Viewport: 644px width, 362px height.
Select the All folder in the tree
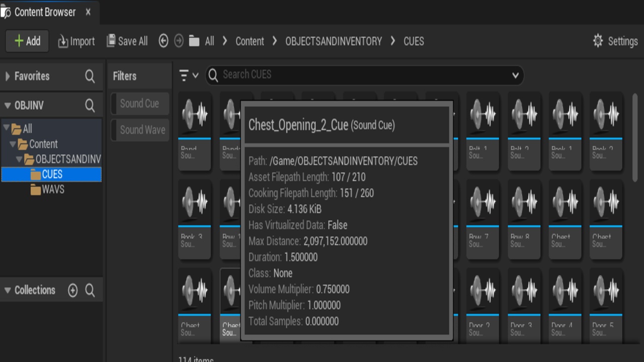click(22, 129)
